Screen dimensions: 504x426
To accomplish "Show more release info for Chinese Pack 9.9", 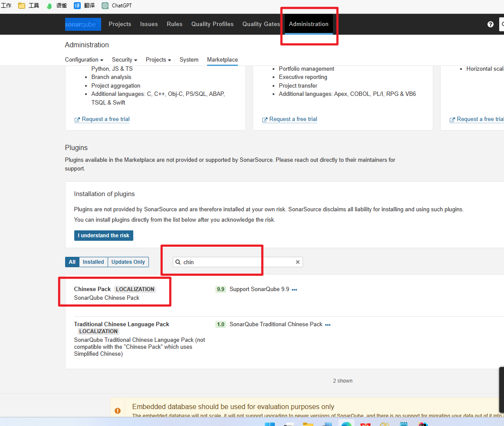I will [294, 289].
